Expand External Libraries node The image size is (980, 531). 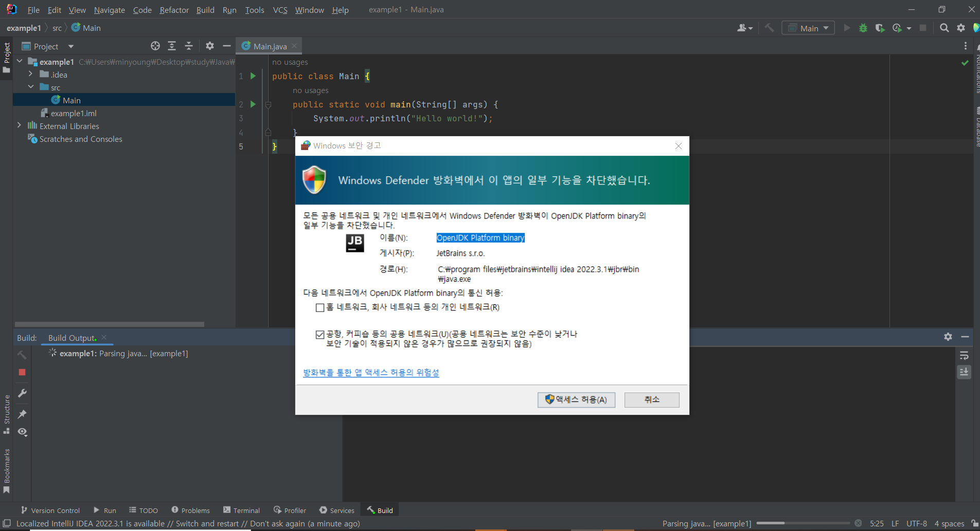point(20,125)
